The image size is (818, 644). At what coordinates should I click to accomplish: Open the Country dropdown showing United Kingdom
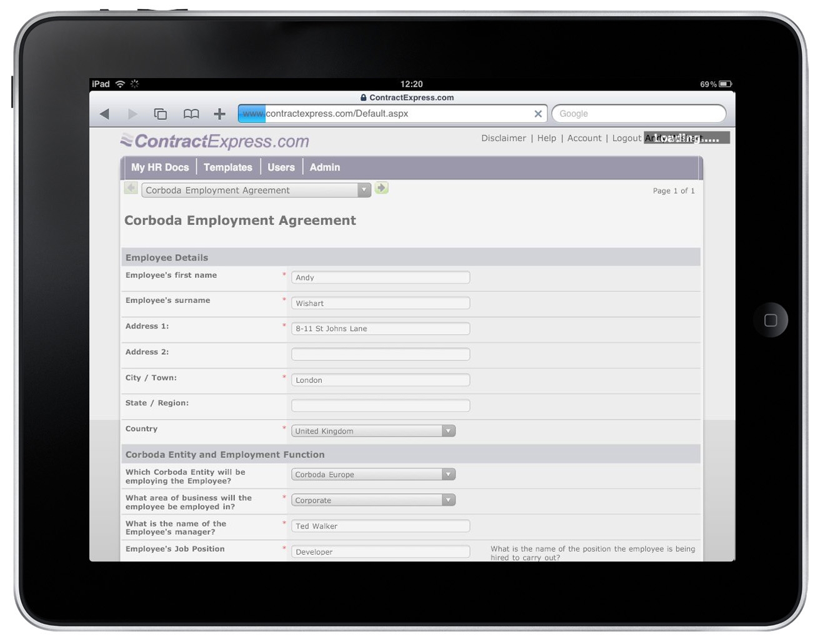(373, 431)
